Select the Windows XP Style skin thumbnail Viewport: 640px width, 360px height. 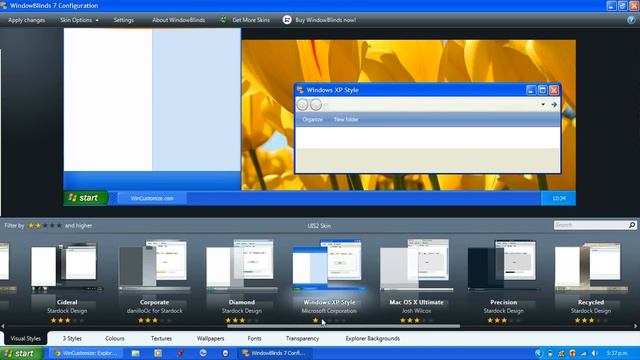pos(329,266)
